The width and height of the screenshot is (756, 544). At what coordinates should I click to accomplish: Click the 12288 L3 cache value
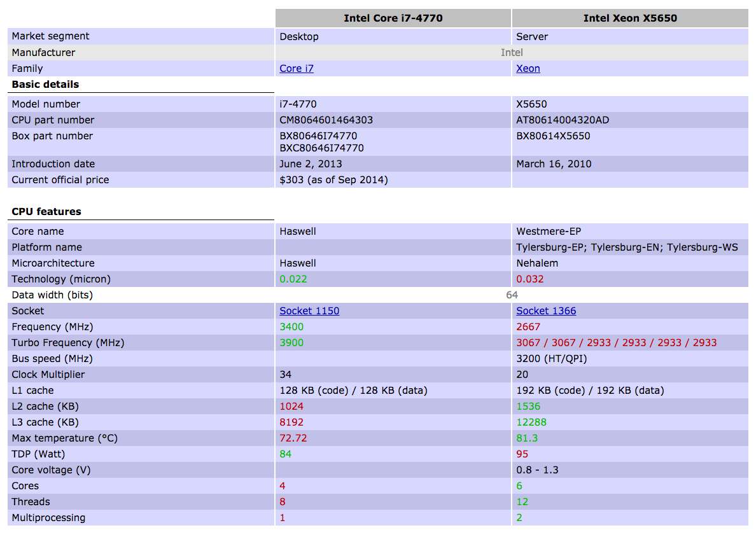531,422
